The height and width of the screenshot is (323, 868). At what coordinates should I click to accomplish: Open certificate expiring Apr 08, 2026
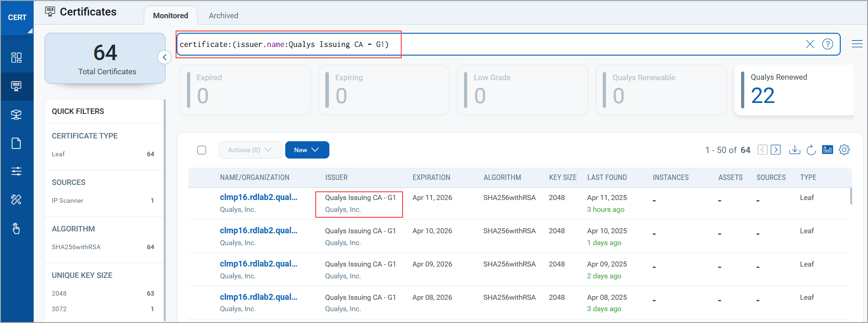[258, 297]
